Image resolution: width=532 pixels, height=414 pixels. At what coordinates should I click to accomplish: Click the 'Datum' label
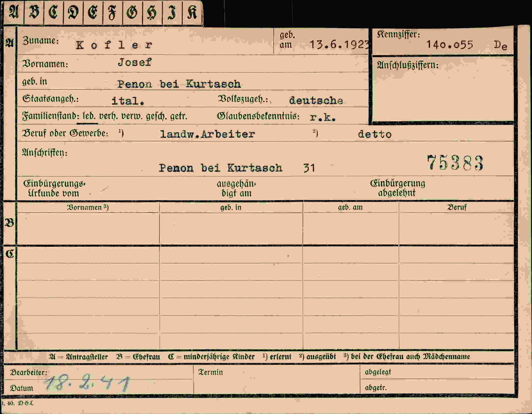click(21, 388)
